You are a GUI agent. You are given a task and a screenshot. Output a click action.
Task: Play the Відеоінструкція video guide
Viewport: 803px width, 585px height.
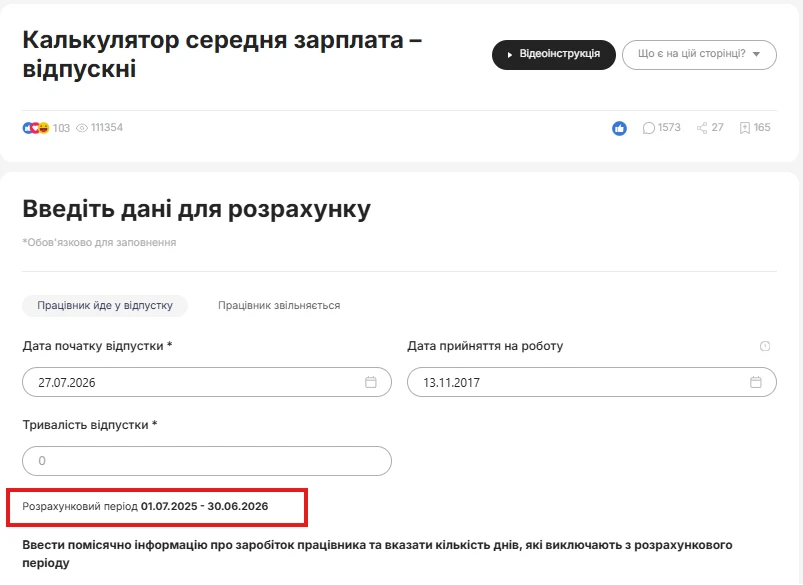point(554,54)
